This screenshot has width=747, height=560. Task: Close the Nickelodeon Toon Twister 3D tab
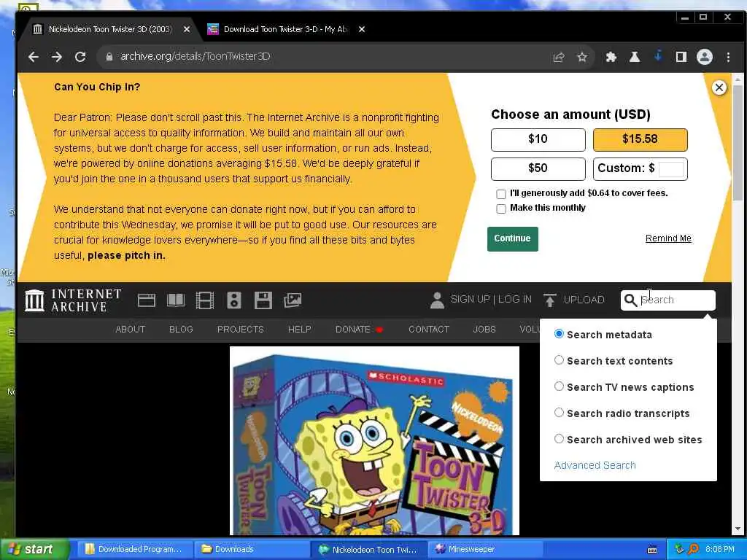click(x=187, y=29)
